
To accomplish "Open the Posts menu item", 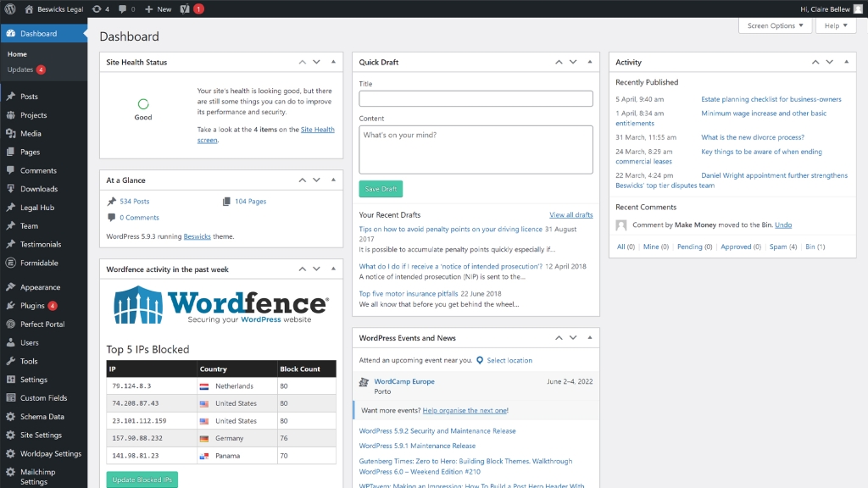I will [29, 97].
